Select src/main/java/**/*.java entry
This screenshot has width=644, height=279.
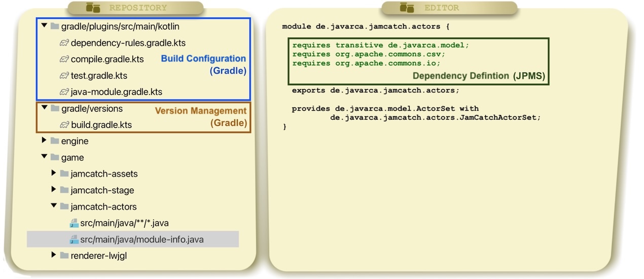[x=125, y=223]
